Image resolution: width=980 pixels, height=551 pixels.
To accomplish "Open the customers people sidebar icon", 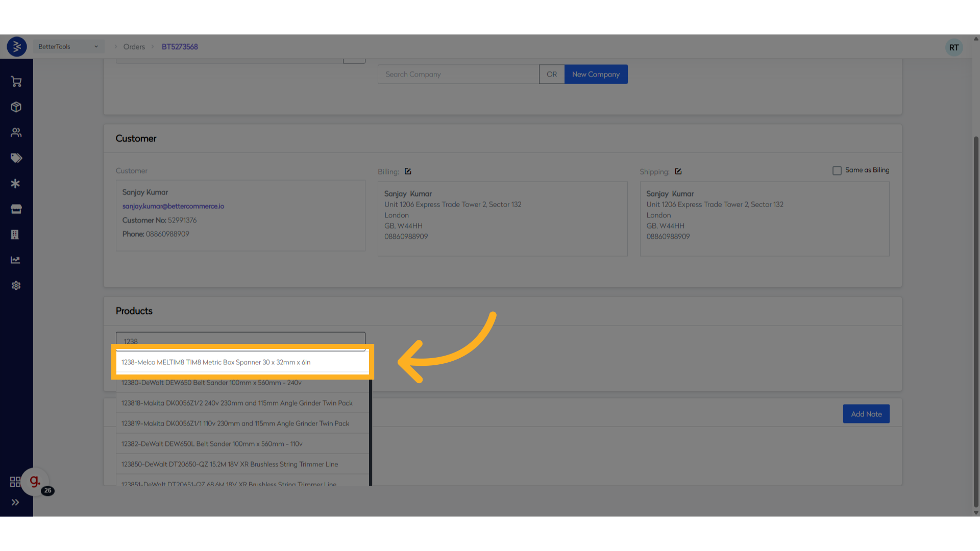I will point(16,133).
